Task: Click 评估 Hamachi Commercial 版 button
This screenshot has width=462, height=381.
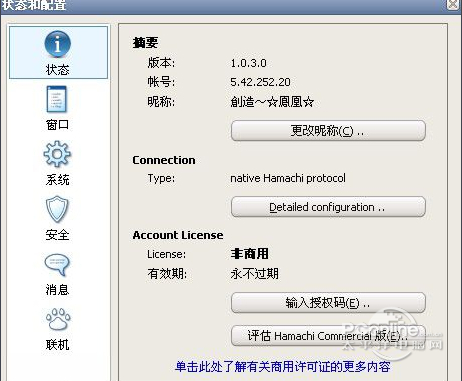Action: [328, 335]
